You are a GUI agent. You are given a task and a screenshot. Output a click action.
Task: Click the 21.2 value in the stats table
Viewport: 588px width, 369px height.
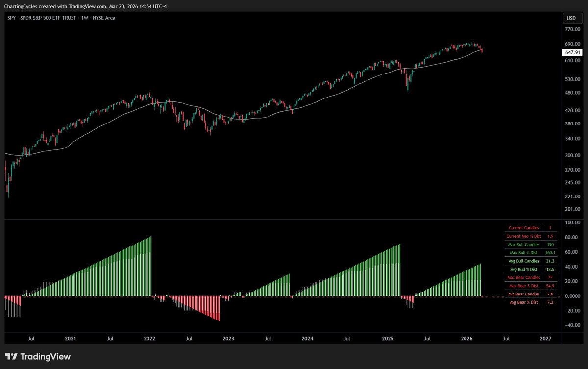[550, 261]
